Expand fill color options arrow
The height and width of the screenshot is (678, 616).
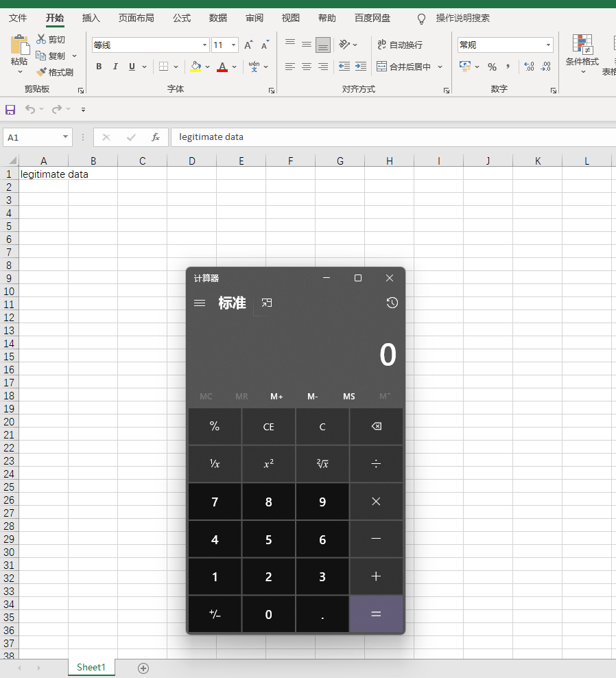(207, 67)
